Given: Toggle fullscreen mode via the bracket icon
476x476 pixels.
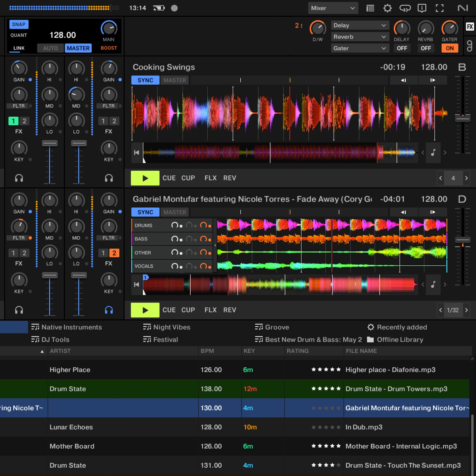Looking at the screenshot, I should [x=439, y=8].
